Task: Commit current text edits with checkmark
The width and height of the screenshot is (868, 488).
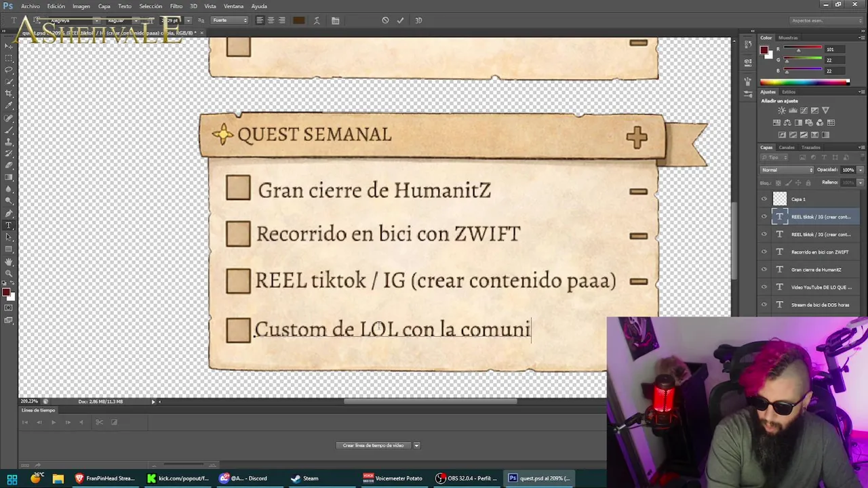Action: click(x=400, y=20)
